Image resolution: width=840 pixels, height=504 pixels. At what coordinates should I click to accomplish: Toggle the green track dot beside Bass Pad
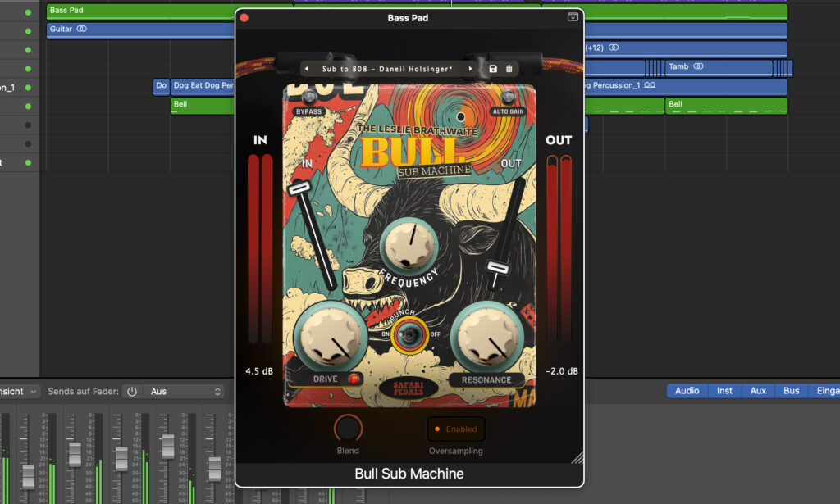[x=28, y=12]
